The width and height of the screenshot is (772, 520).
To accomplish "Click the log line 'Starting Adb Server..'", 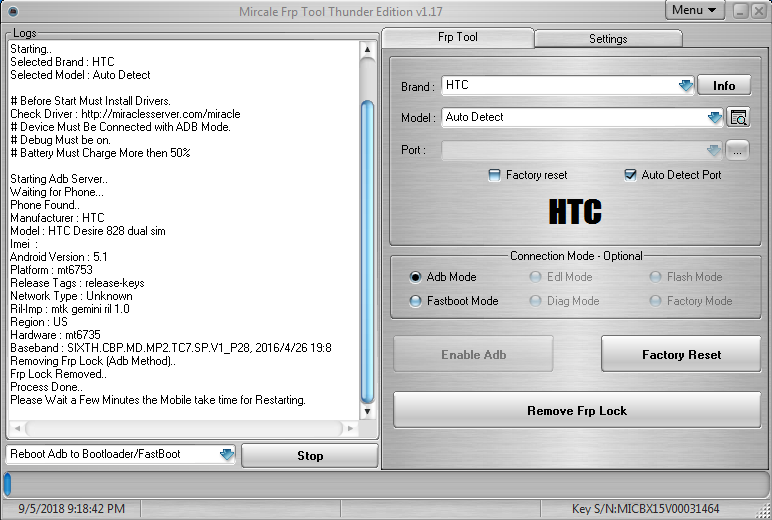I will pos(59,179).
